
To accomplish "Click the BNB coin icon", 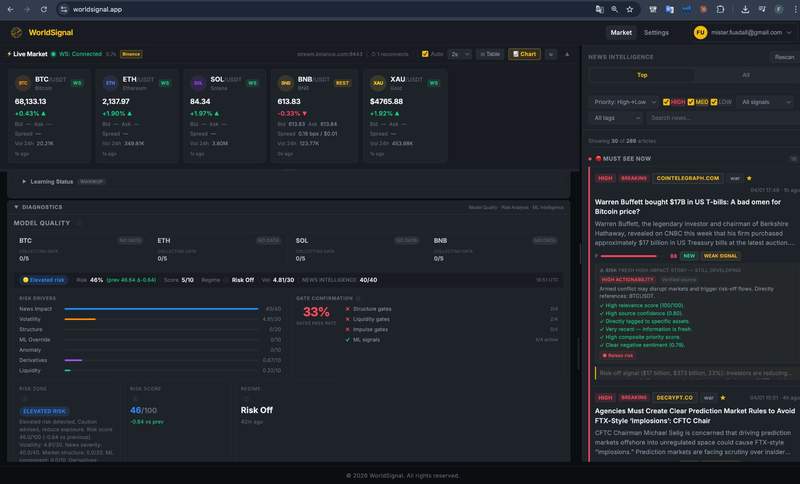I will [x=286, y=83].
